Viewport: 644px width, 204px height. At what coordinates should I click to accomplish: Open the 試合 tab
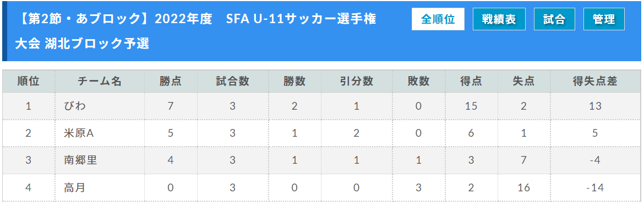[554, 19]
